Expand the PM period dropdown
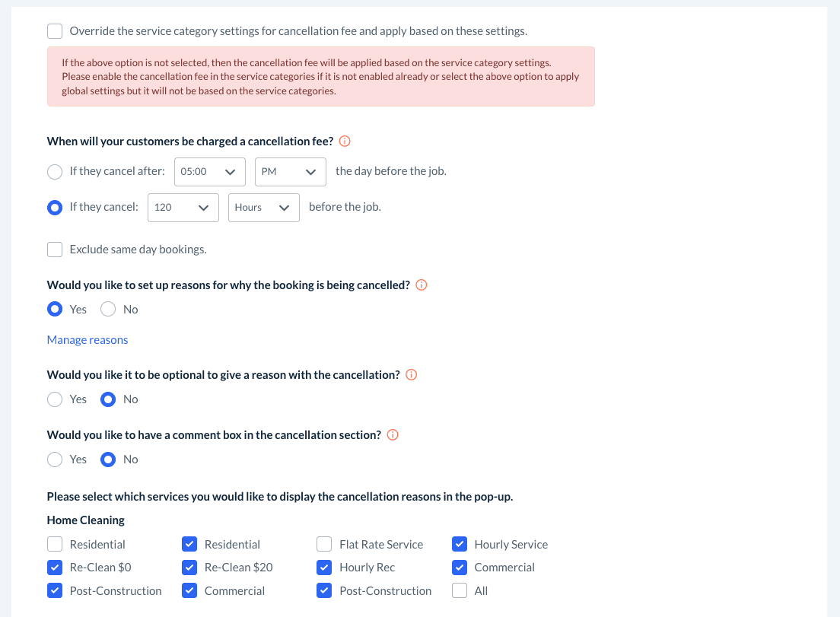The image size is (840, 617). 291,172
